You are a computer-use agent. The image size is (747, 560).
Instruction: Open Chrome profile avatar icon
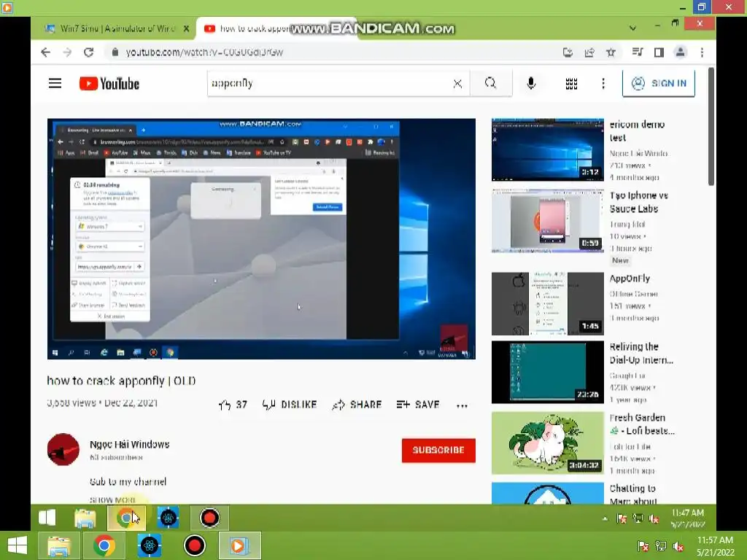681,52
